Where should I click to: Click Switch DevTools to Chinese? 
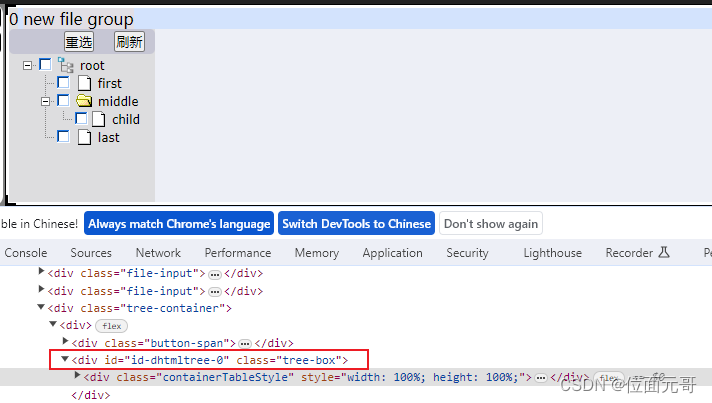[x=356, y=223]
